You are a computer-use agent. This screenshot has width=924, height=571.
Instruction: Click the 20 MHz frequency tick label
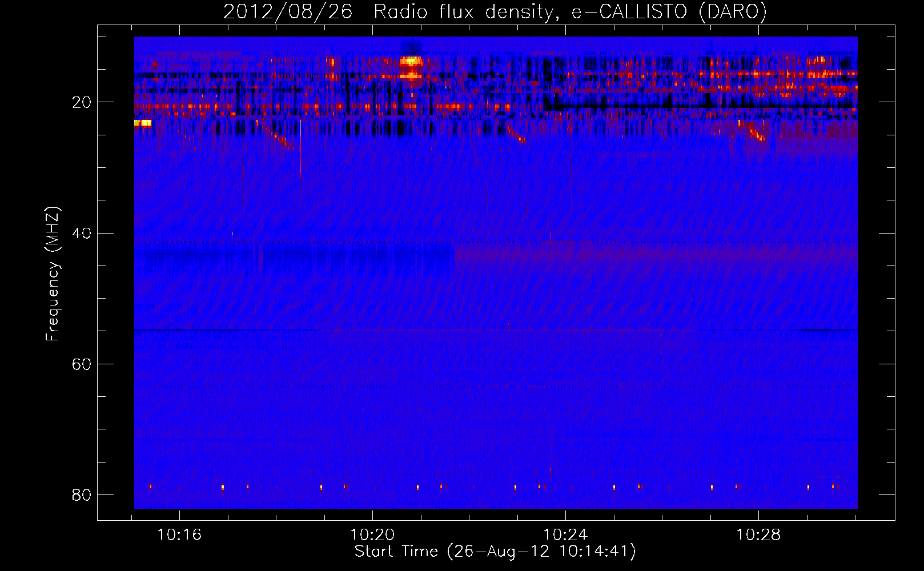pyautogui.click(x=82, y=102)
